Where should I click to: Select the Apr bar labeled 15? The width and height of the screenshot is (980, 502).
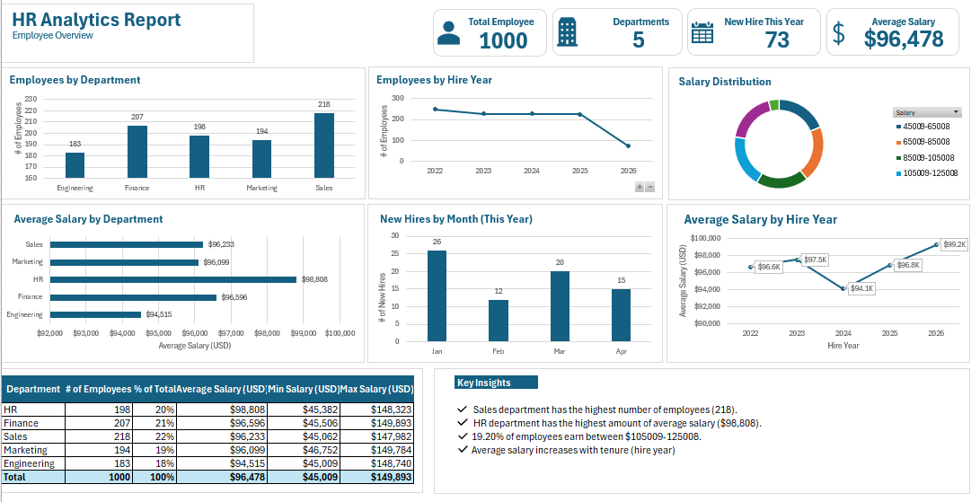(x=622, y=315)
